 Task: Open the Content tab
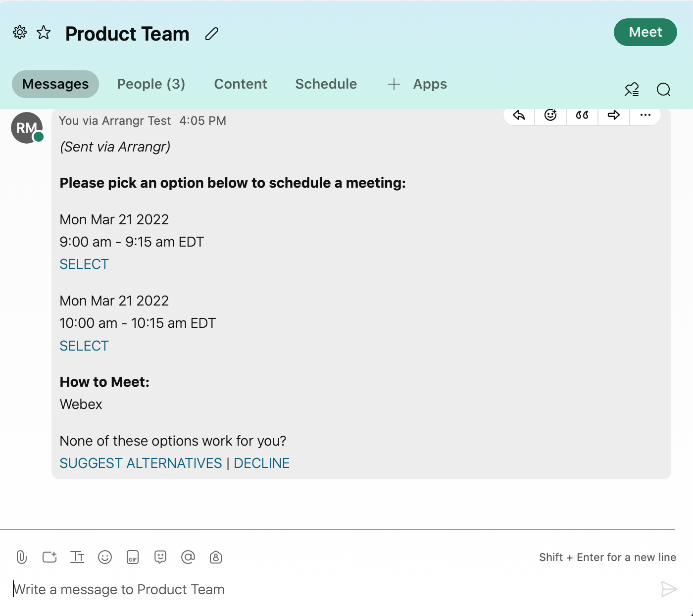pyautogui.click(x=241, y=84)
